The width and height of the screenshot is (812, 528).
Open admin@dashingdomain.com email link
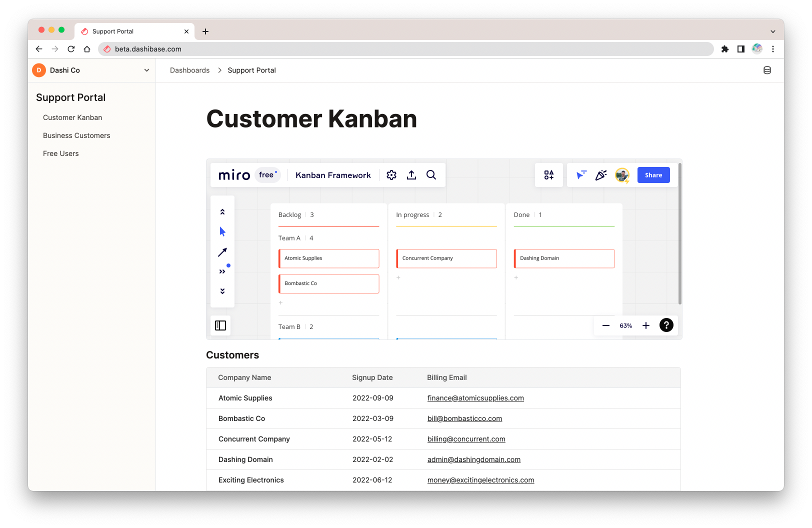(x=473, y=459)
